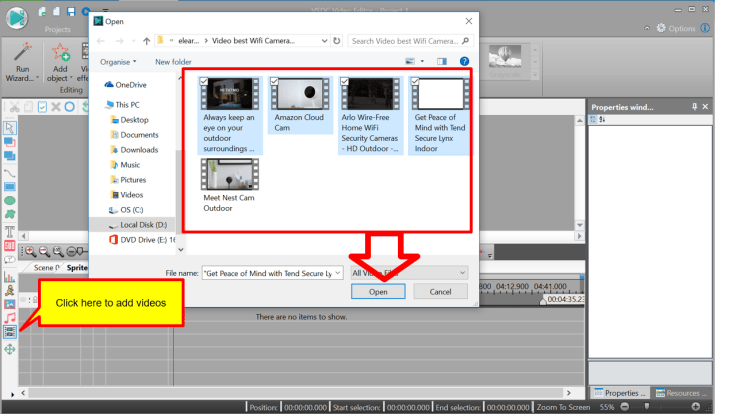Viewport: 736px width, 414px height.
Task: Switch to Properties window tab
Action: tap(621, 393)
